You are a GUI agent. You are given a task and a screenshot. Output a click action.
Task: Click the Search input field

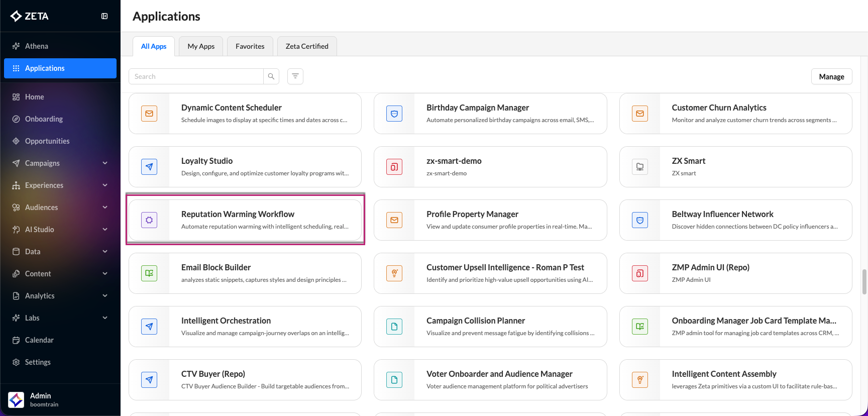196,76
